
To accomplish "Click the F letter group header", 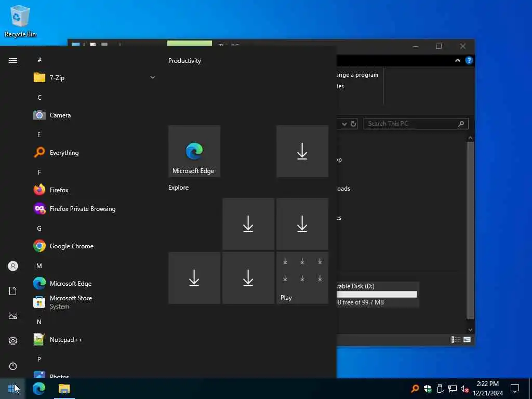I will pos(39,172).
